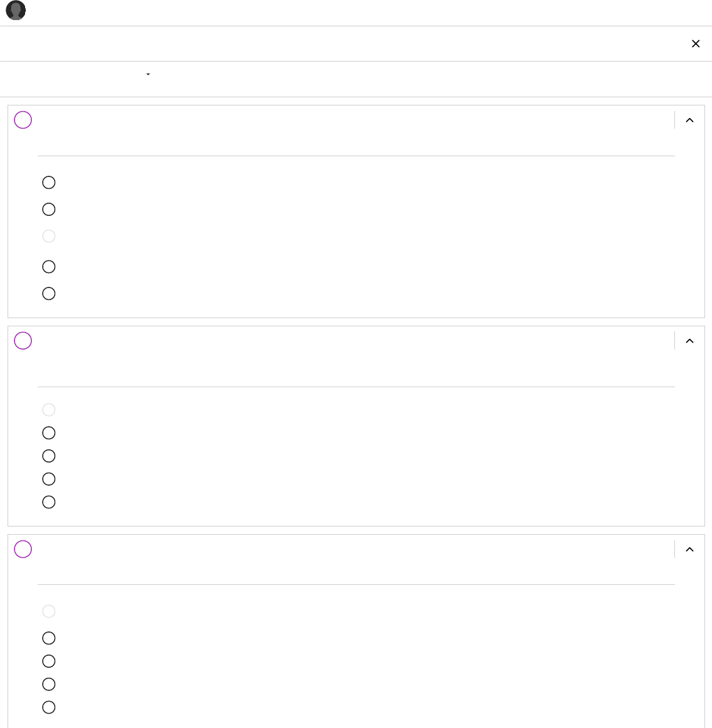The height and width of the screenshot is (728, 712).
Task: Select third radio option in second card
Action: (x=49, y=456)
